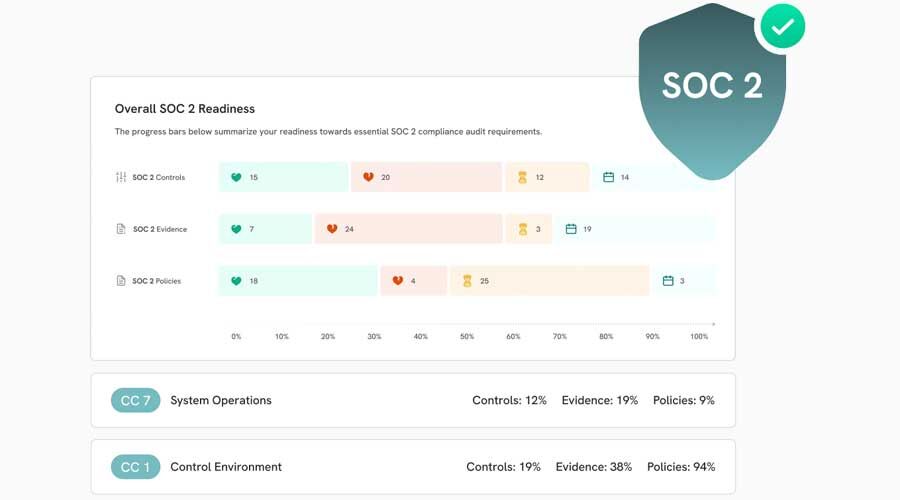Click the SOC 2 Controls sliders icon
This screenshot has height=500, width=900.
point(121,177)
